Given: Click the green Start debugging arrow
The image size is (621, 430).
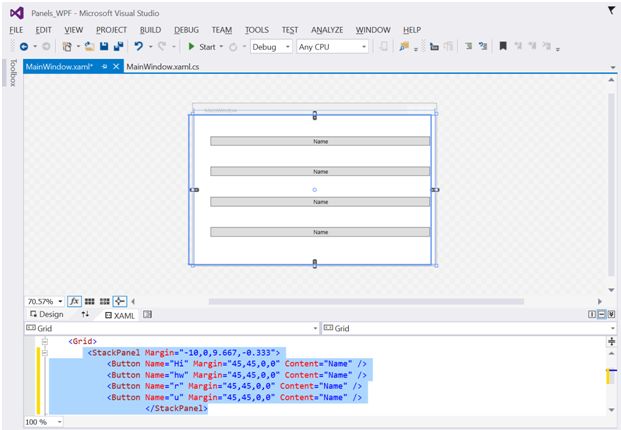Looking at the screenshot, I should point(191,46).
